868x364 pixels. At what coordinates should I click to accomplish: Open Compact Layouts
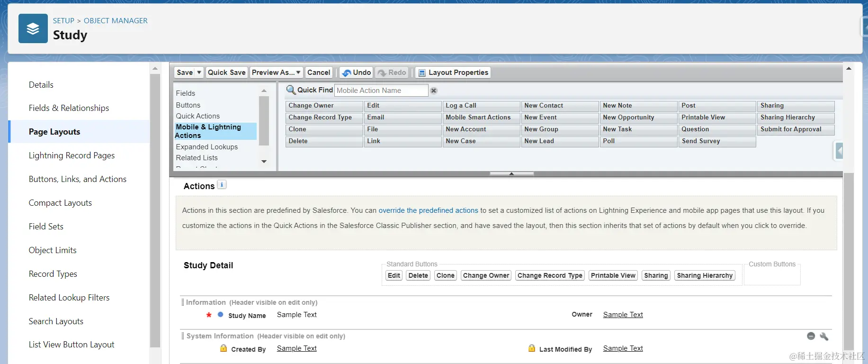click(x=60, y=203)
